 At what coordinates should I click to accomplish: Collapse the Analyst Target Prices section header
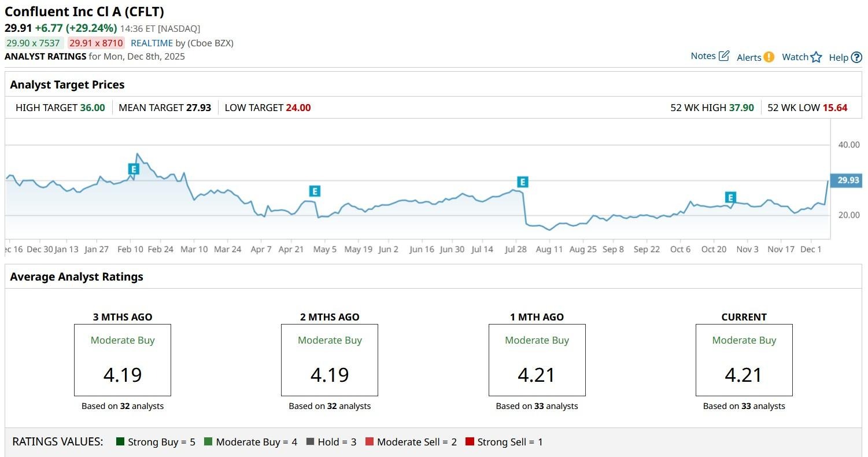67,84
